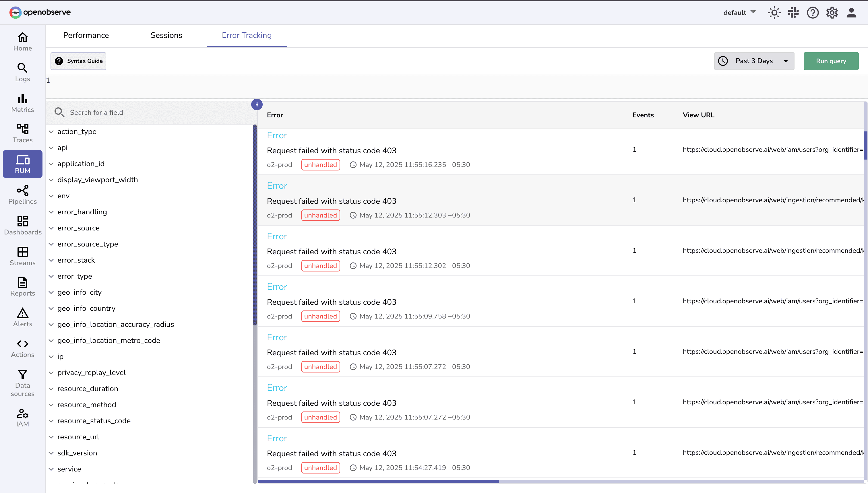This screenshot has width=868, height=493.
Task: Navigate to IAM settings
Action: pyautogui.click(x=22, y=417)
